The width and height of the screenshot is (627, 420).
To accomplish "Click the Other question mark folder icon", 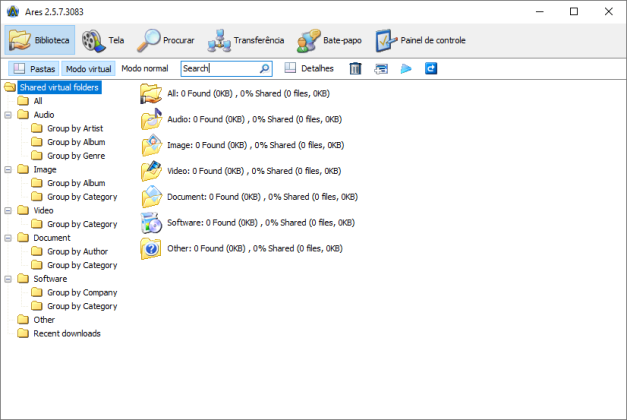I will [x=151, y=248].
